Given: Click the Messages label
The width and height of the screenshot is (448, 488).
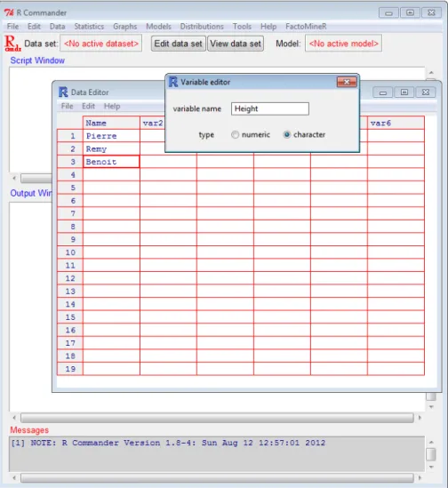Looking at the screenshot, I should pos(29,430).
